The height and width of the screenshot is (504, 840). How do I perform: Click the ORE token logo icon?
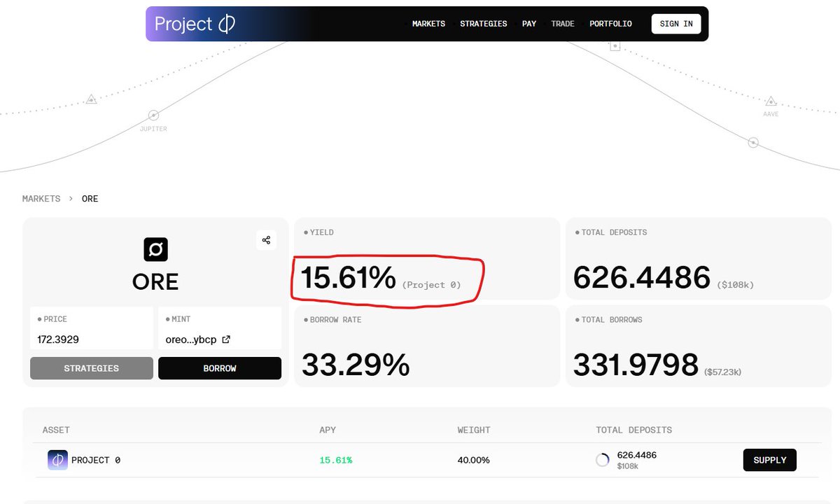(155, 249)
